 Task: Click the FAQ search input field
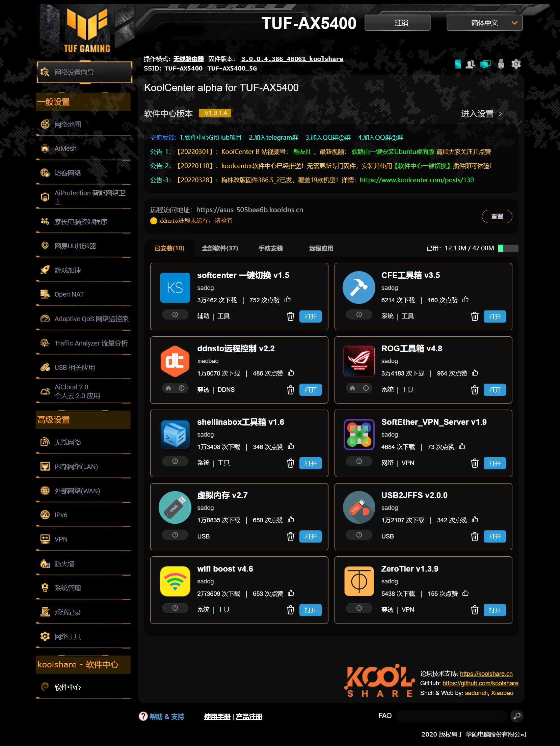451,716
